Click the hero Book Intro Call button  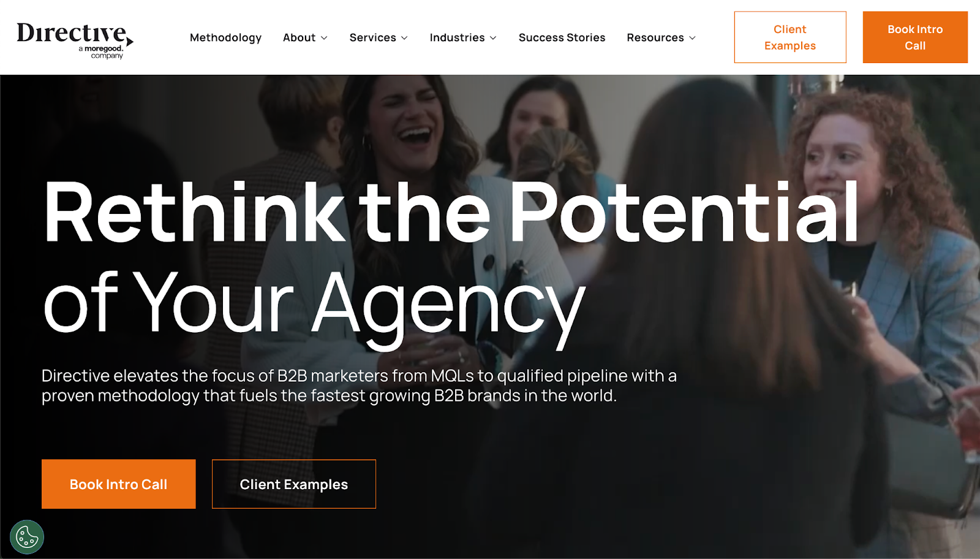click(x=119, y=484)
